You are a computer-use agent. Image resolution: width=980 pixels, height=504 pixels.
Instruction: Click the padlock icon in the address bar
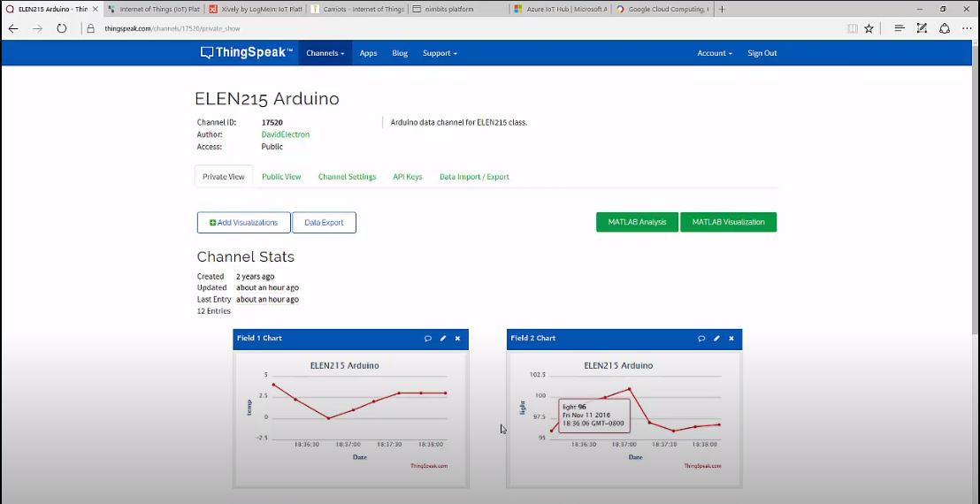90,28
